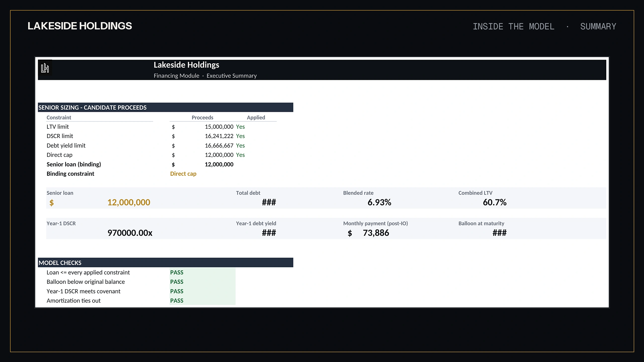This screenshot has height=362, width=644.
Task: Click the Year-1 DSCR KPI label
Action: pyautogui.click(x=61, y=223)
